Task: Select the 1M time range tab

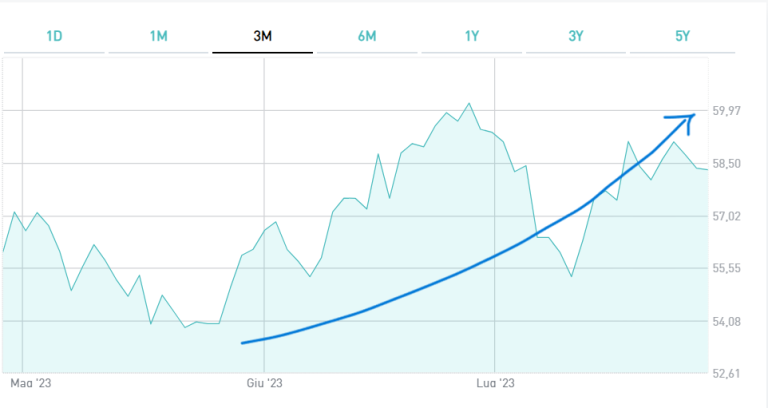Action: (158, 36)
